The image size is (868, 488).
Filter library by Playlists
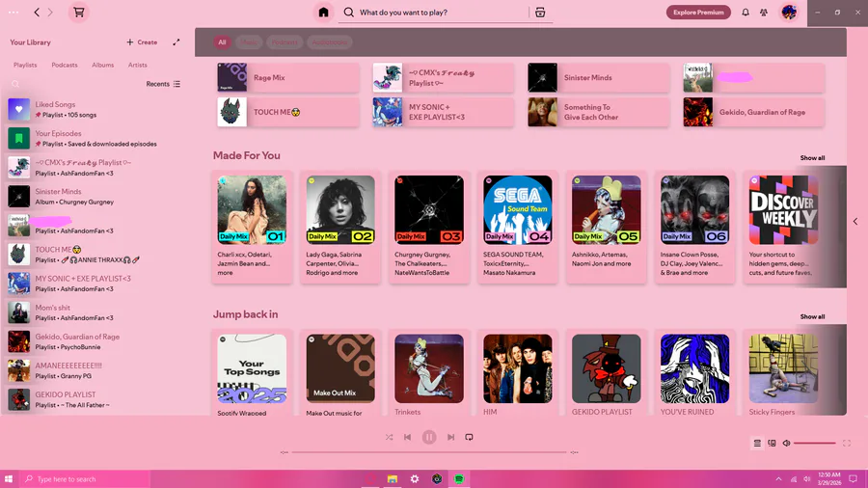[25, 65]
